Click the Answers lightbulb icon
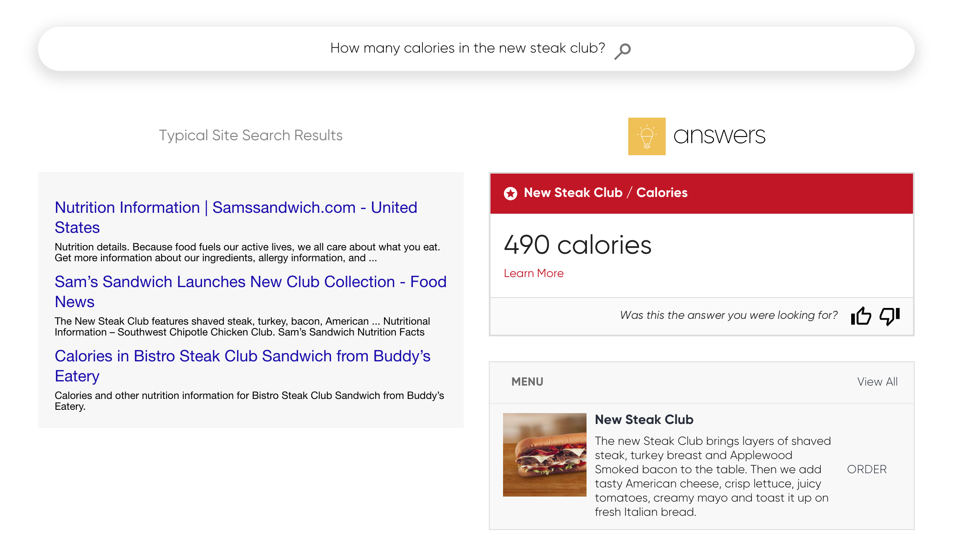The height and width of the screenshot is (560, 966). 645,136
